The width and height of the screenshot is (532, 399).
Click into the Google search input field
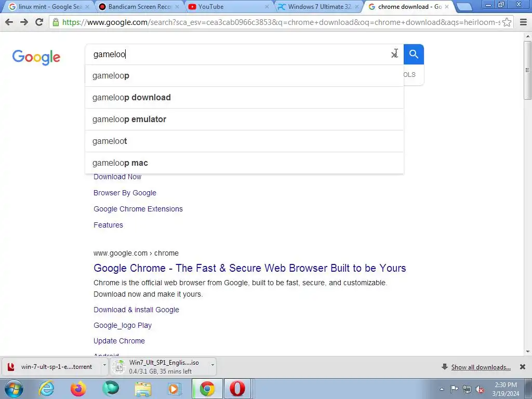(x=237, y=54)
